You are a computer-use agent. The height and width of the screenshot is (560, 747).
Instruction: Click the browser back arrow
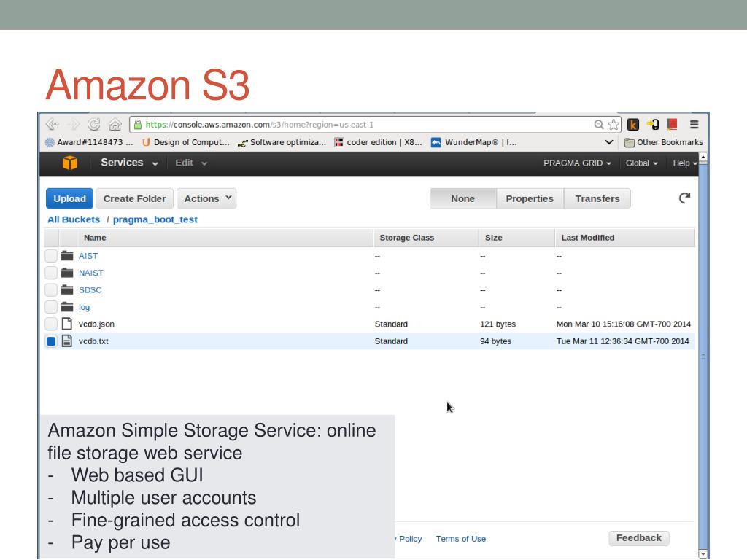(x=52, y=124)
